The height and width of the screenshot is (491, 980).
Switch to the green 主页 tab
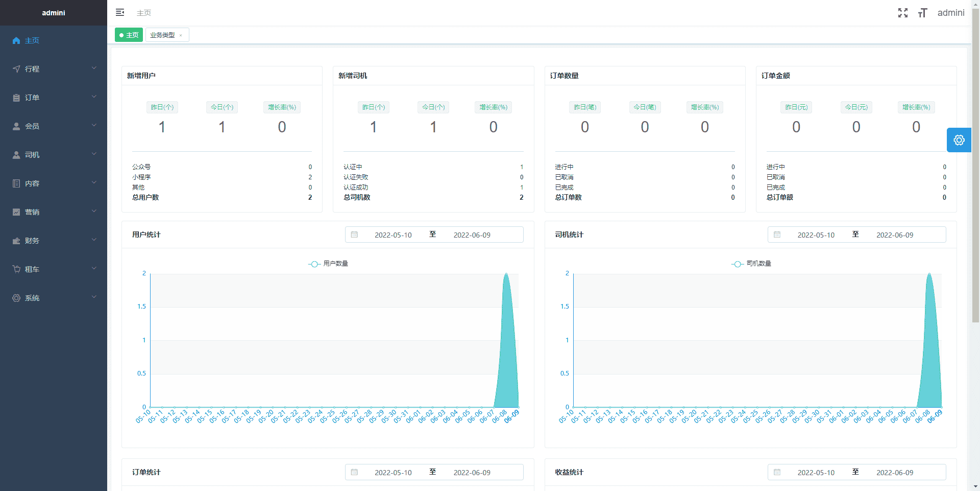click(129, 35)
